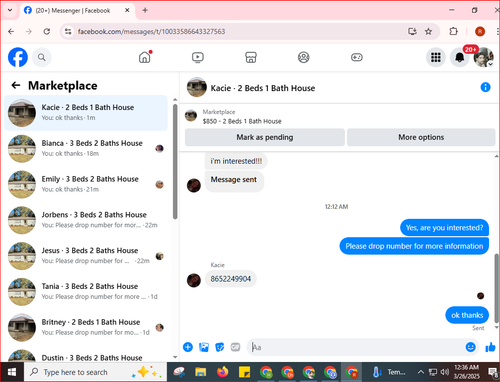
Task: Click the Facebook search magnifier icon
Action: coord(42,57)
